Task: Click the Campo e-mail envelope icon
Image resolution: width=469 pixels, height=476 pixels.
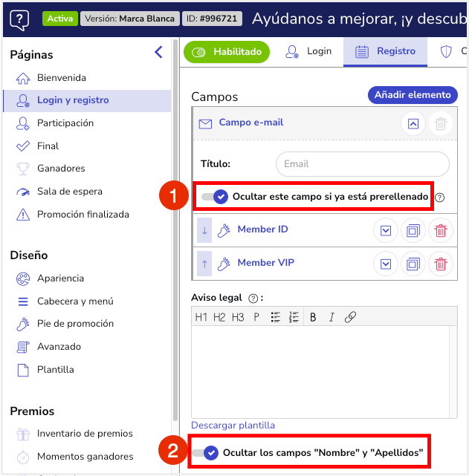Action: (x=205, y=124)
